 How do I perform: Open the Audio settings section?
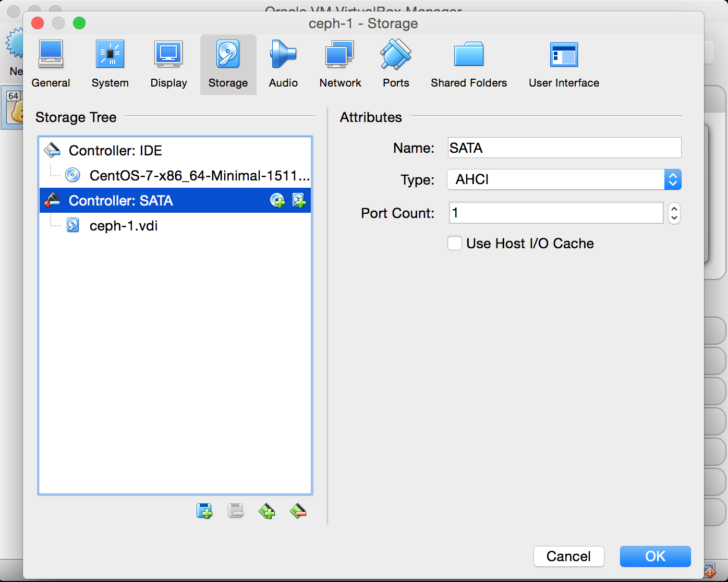click(x=283, y=65)
